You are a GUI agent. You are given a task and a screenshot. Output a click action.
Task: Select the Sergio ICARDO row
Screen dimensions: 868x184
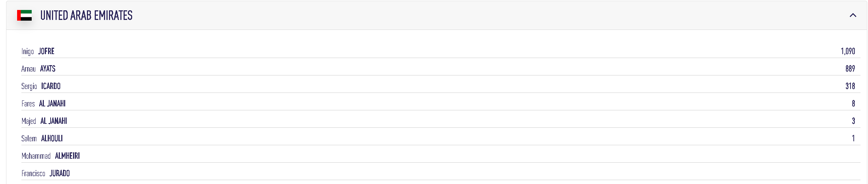click(x=41, y=86)
